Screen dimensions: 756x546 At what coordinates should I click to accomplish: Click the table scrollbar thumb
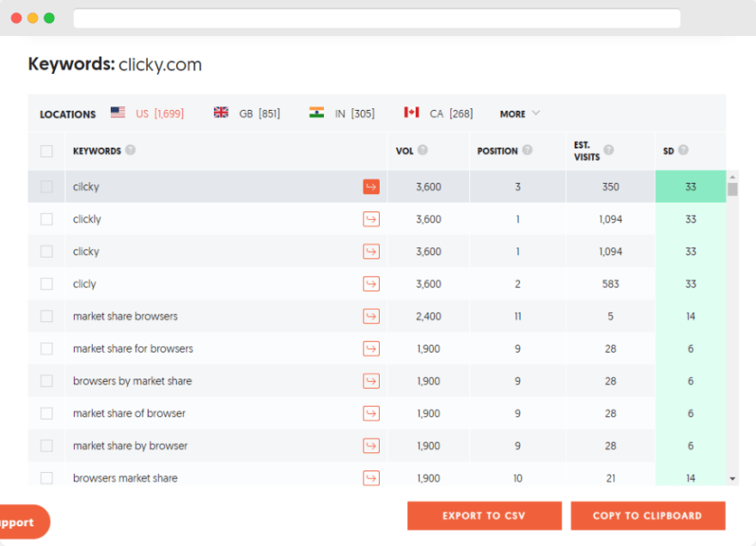tap(732, 189)
